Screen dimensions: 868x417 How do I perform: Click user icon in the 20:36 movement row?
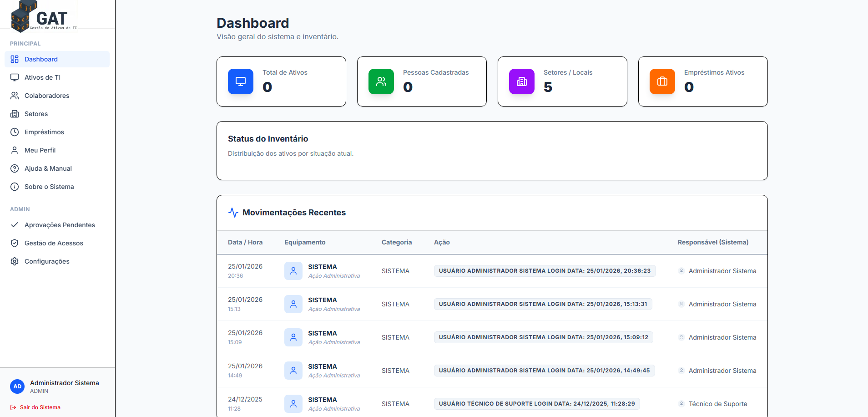293,271
